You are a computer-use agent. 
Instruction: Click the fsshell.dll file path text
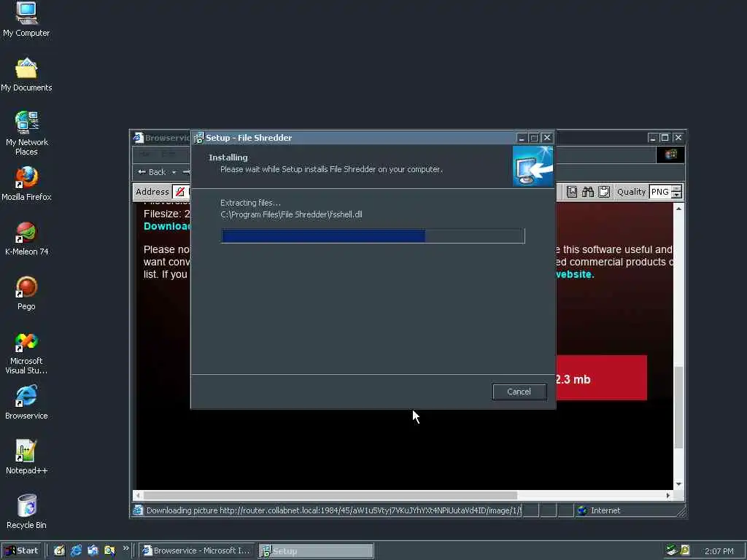tap(291, 215)
